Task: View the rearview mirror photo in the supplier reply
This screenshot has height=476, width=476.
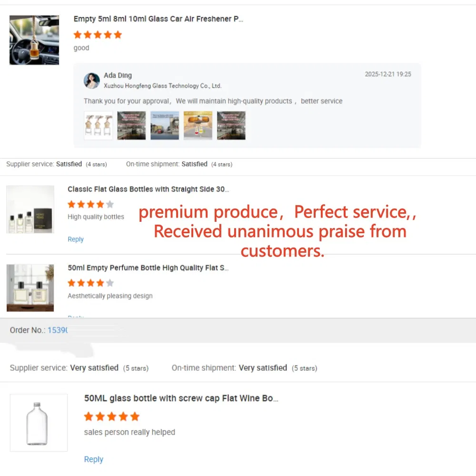Action: pos(198,126)
